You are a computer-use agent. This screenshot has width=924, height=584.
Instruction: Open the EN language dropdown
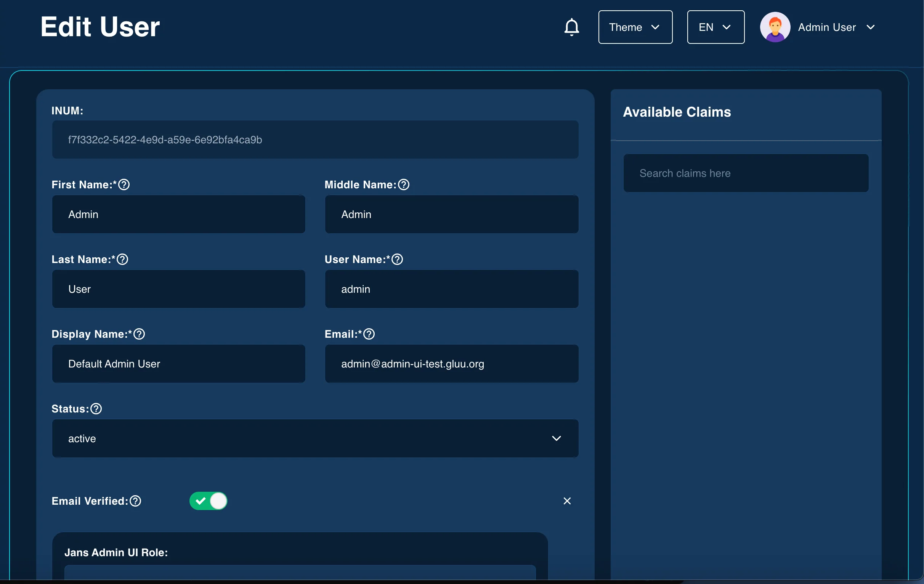click(715, 27)
